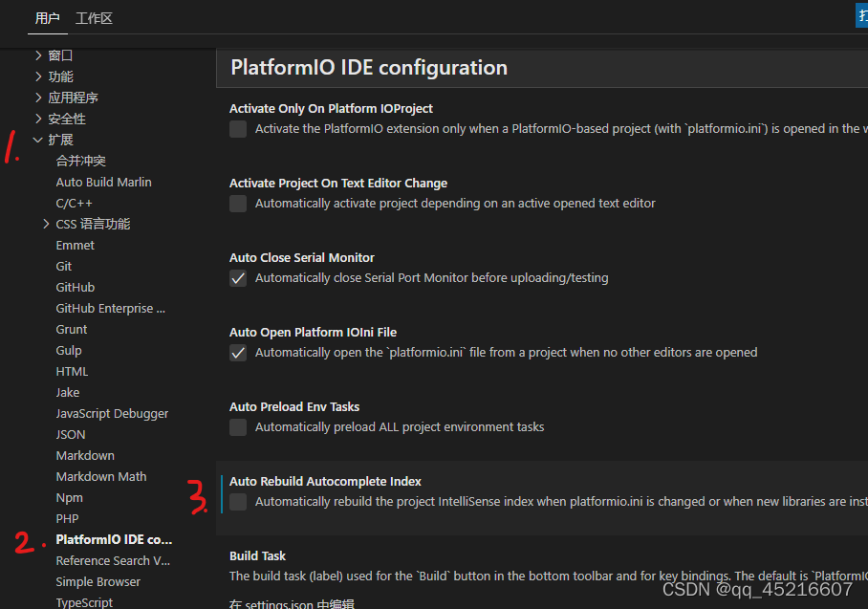Disable "Auto Close Serial Monitor"
868x609 pixels.
pos(237,278)
